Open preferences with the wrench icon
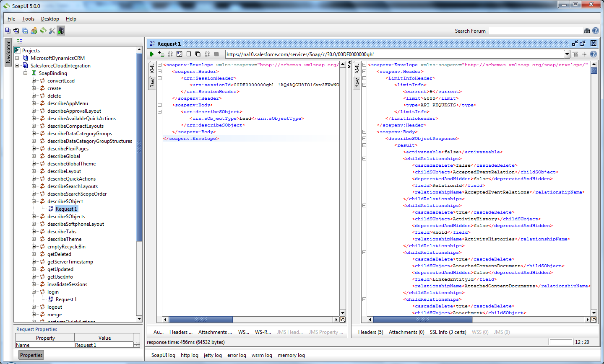This screenshot has width=604, height=364. pyautogui.click(x=52, y=31)
